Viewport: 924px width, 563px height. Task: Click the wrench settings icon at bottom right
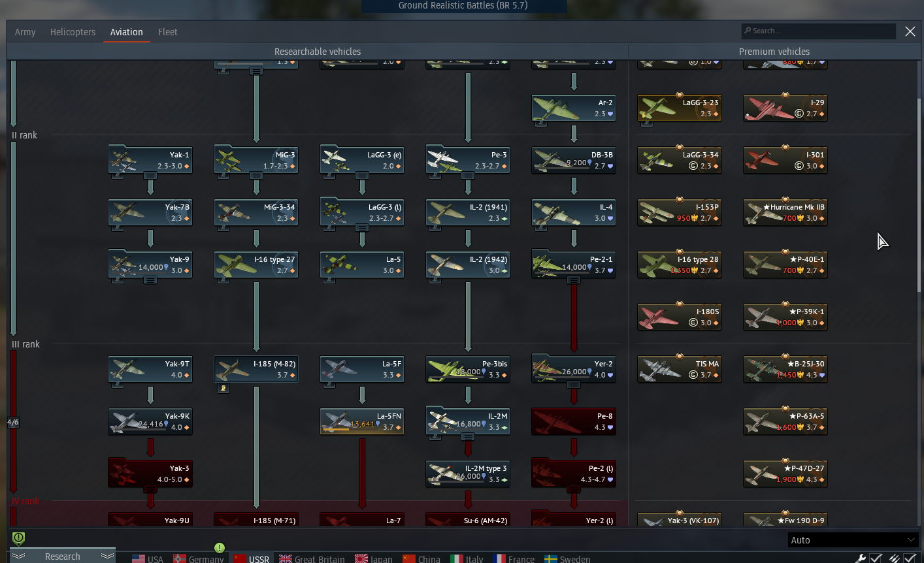click(861, 558)
